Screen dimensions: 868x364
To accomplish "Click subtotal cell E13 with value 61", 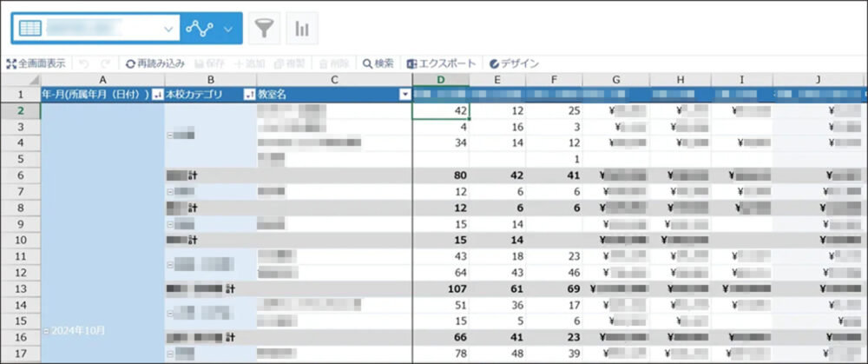I will [497, 288].
